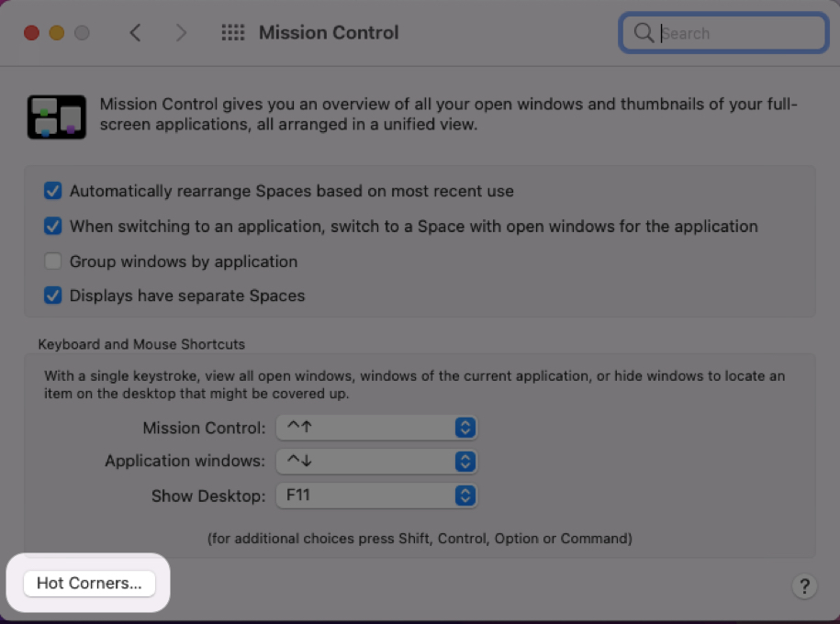
Task: Click the magnifying glass search icon
Action: 644,33
